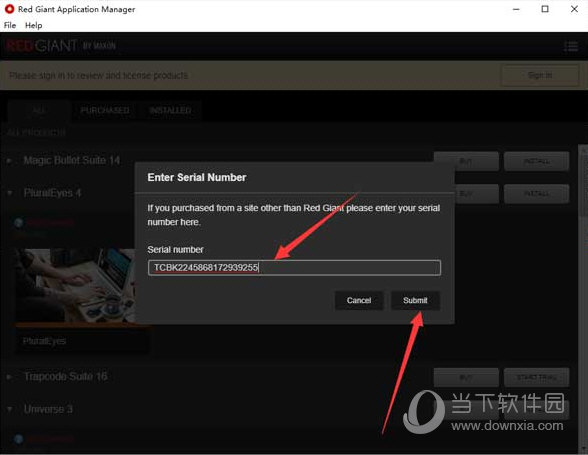
Task: Click Start Trial for Trapcode Suite 16
Action: pos(537,377)
